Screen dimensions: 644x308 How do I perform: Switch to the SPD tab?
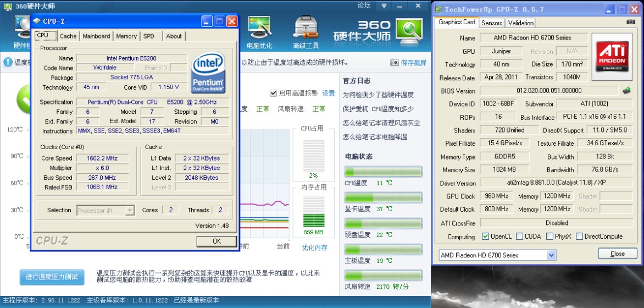[151, 36]
